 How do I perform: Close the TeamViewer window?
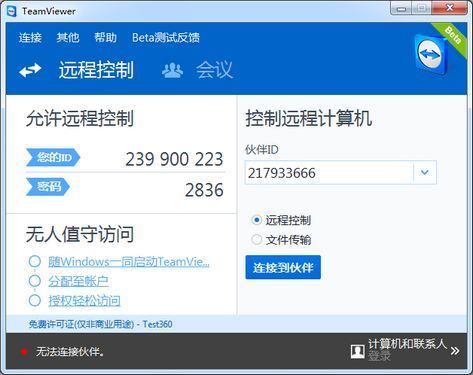[x=449, y=8]
